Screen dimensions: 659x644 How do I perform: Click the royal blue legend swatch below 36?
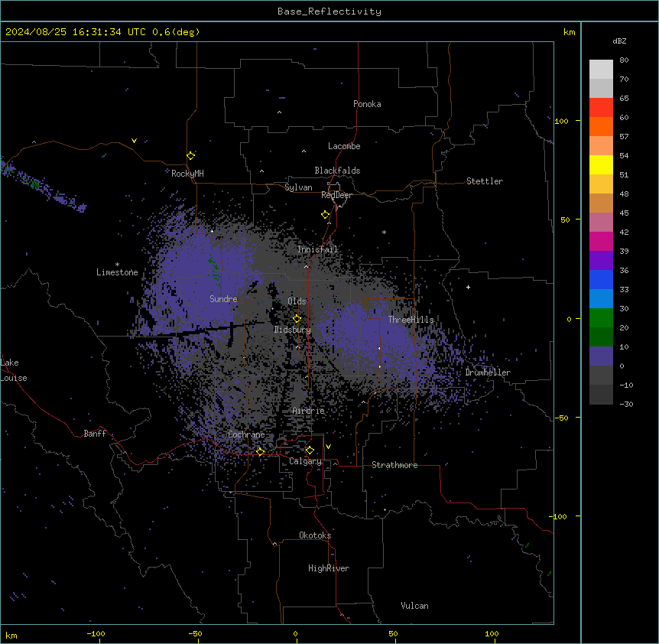click(x=601, y=279)
